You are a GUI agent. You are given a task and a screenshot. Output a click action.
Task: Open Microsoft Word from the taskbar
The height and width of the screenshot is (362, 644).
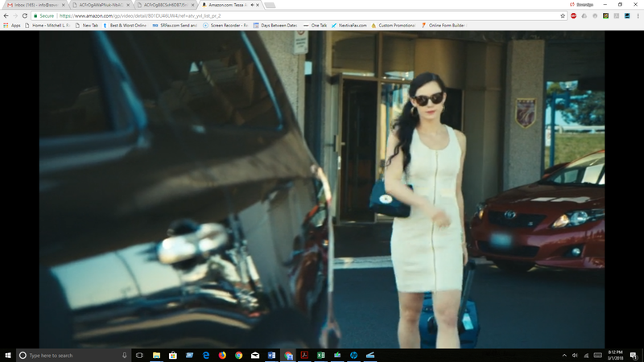(271, 356)
